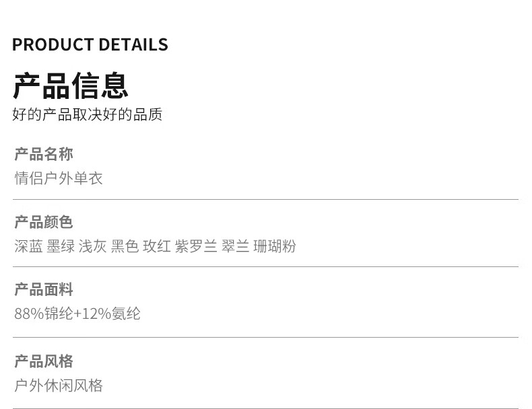Click the 88%锦纶+12%氨纶 fabric text
The image size is (532, 409).
pyautogui.click(x=77, y=313)
